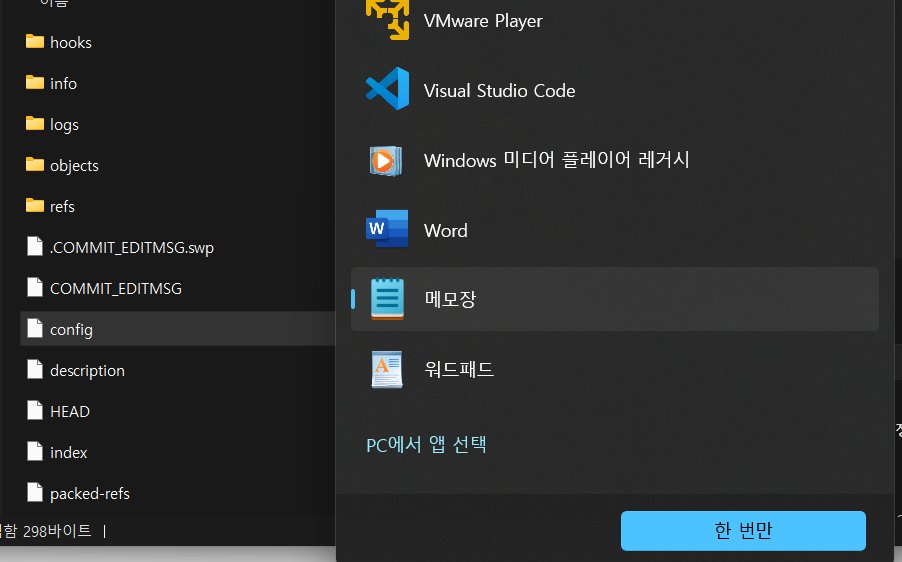Click file icon beside HEAD

tap(35, 410)
